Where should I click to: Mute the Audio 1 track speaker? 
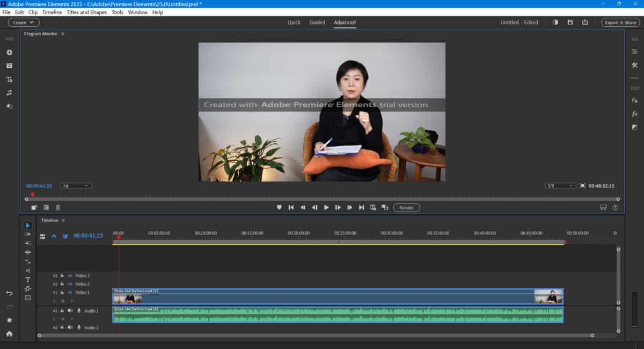[x=70, y=311]
